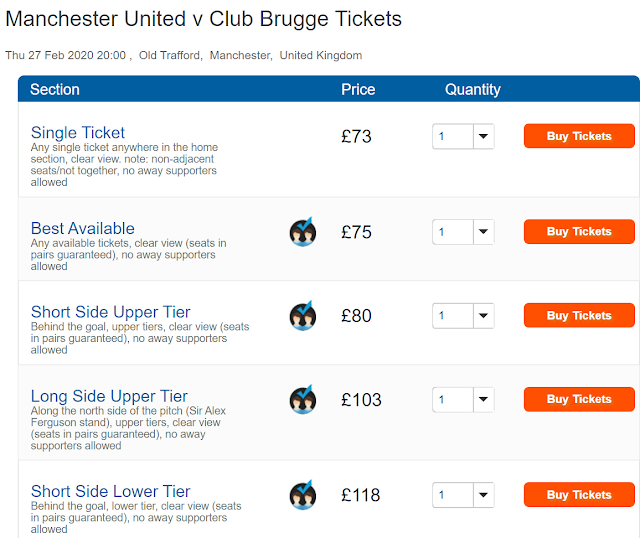Click paired-seats icon for Short Side Lower Tier
The width and height of the screenshot is (640, 538).
[x=303, y=495]
